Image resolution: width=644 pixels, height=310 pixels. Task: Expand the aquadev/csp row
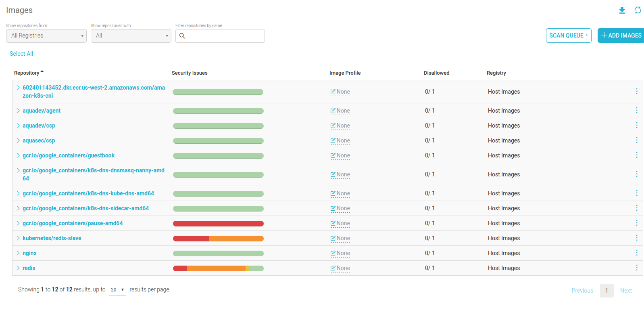pyautogui.click(x=18, y=126)
